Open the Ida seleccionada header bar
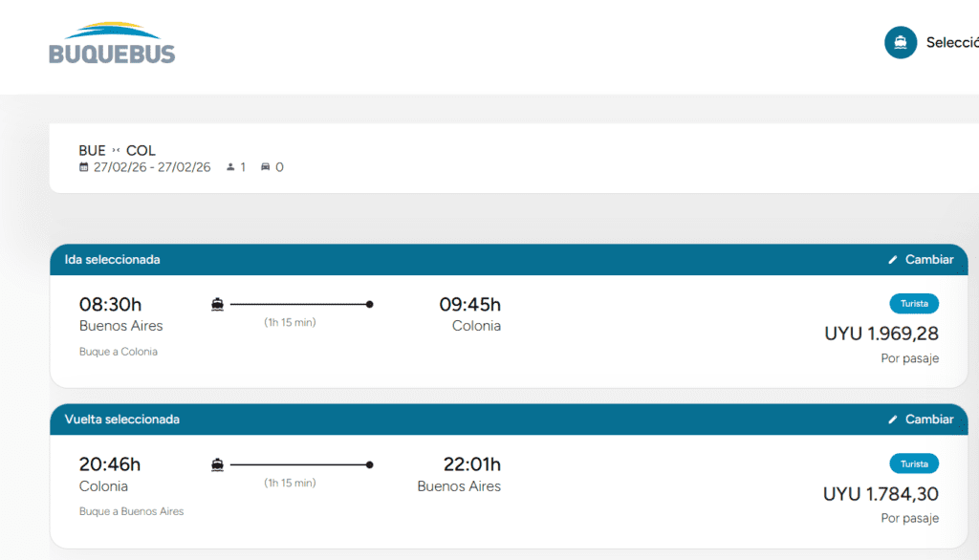Image resolution: width=979 pixels, height=560 pixels. 382,260
